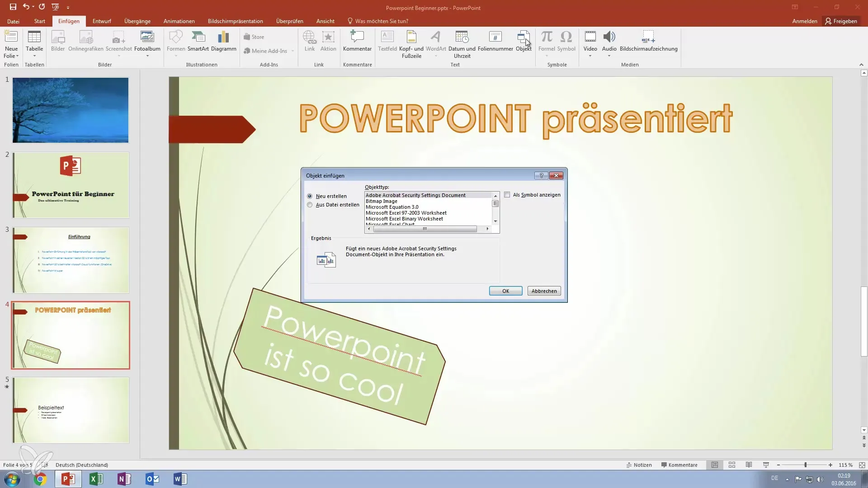Image resolution: width=868 pixels, height=488 pixels.
Task: Switch to reading view icon
Action: pos(749,465)
